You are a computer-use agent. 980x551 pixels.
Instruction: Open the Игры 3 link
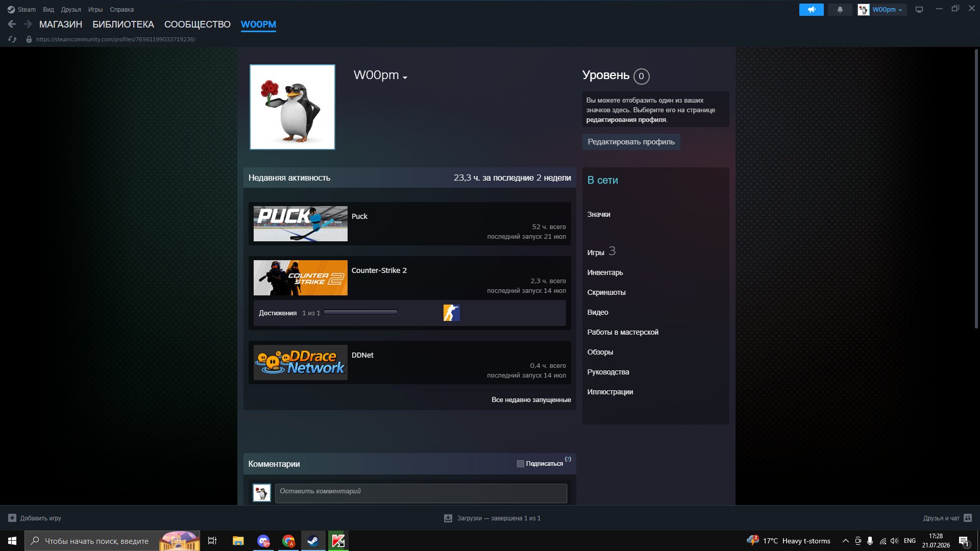point(601,252)
